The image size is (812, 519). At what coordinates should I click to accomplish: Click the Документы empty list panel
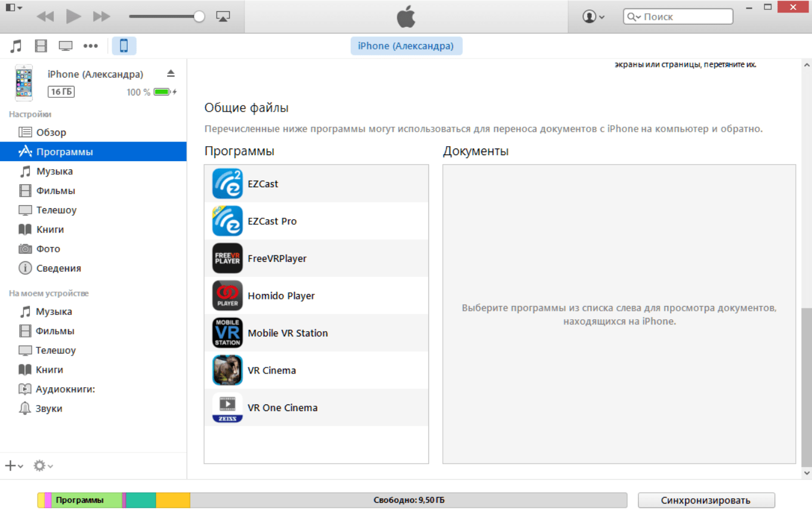pyautogui.click(x=619, y=314)
